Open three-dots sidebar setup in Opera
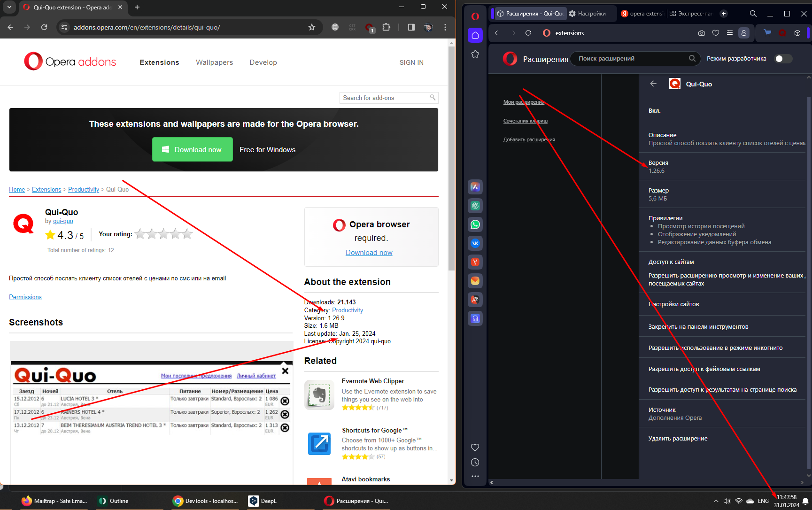This screenshot has width=812, height=510. (x=475, y=476)
